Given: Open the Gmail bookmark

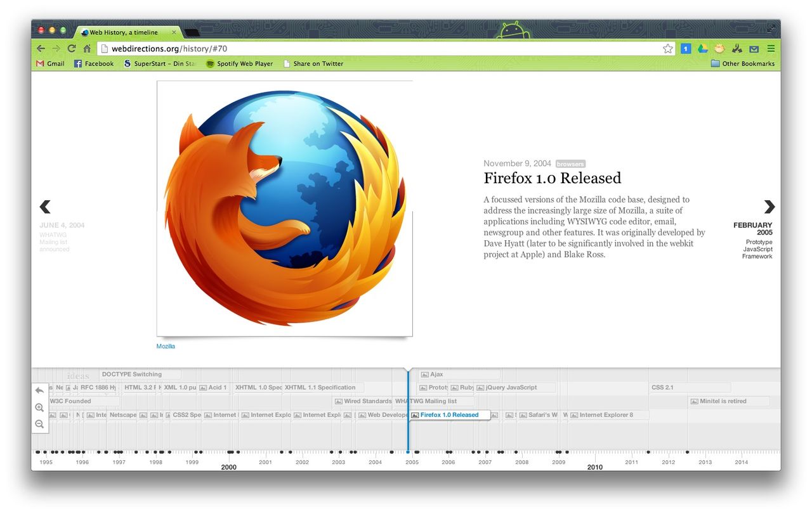Looking at the screenshot, I should pos(50,63).
